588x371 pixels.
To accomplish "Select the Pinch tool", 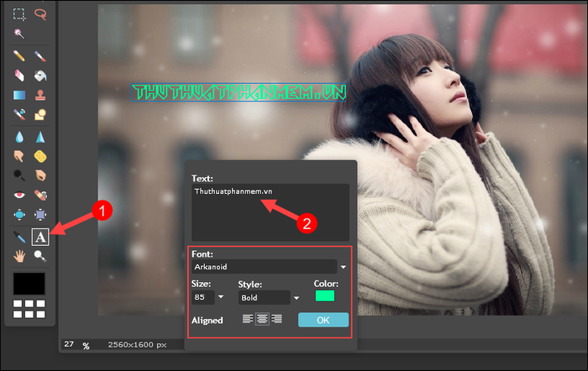I will point(40,214).
